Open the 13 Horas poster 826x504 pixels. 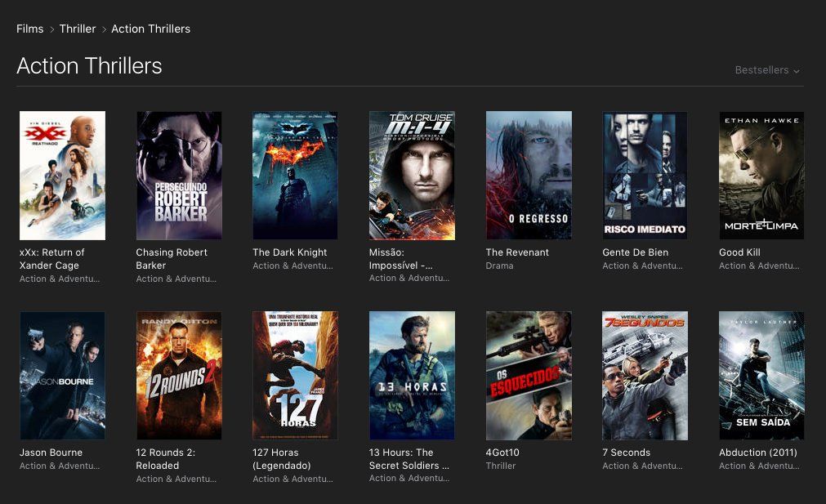[x=412, y=376]
